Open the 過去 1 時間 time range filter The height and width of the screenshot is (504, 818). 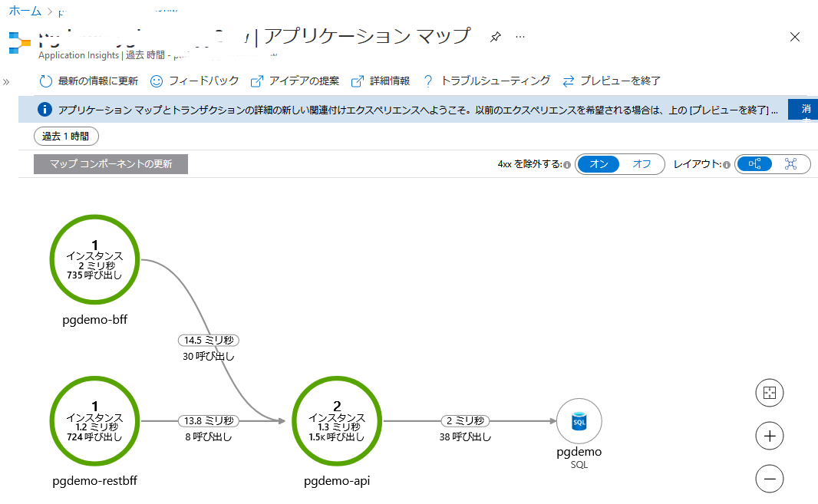[66, 137]
